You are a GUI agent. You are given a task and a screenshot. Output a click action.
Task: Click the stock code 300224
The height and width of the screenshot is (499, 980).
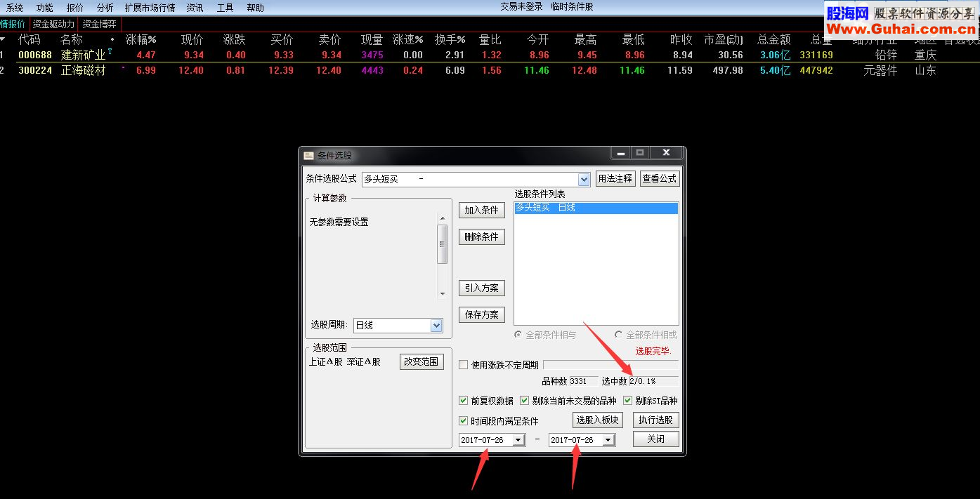[35, 70]
